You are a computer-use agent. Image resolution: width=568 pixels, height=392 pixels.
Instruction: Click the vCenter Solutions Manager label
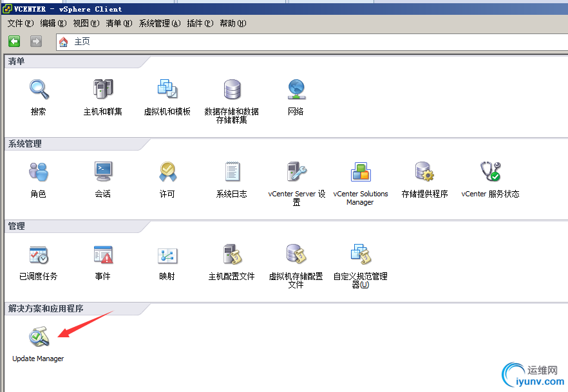coord(361,198)
